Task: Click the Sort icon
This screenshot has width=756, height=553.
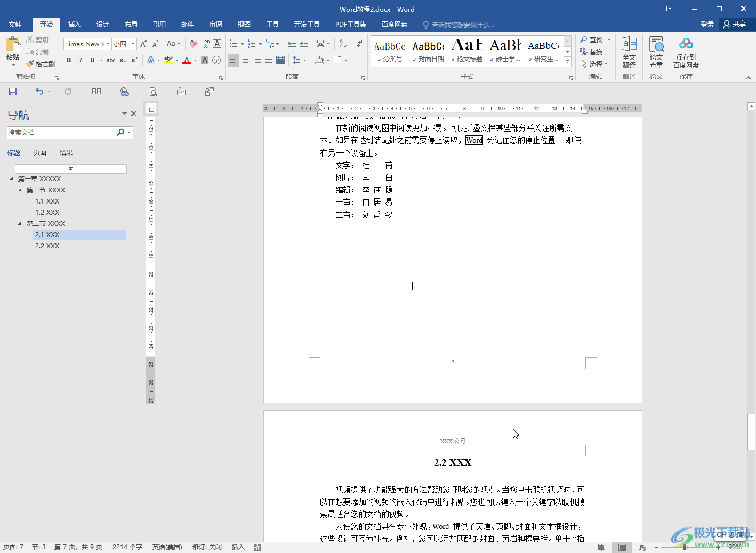Action: [343, 44]
